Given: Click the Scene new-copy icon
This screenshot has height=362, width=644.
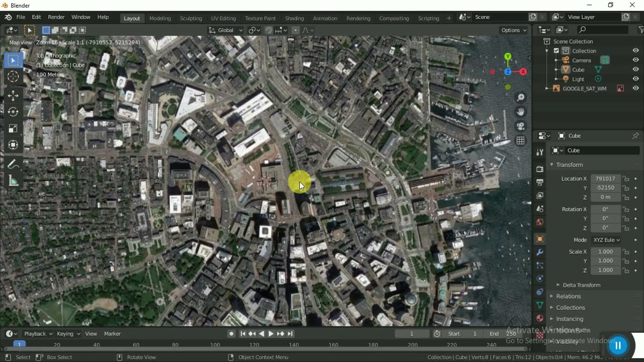Looking at the screenshot, I should (533, 17).
